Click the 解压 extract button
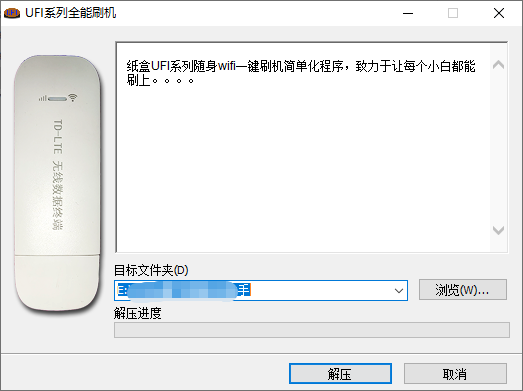The image size is (523, 391). click(340, 373)
